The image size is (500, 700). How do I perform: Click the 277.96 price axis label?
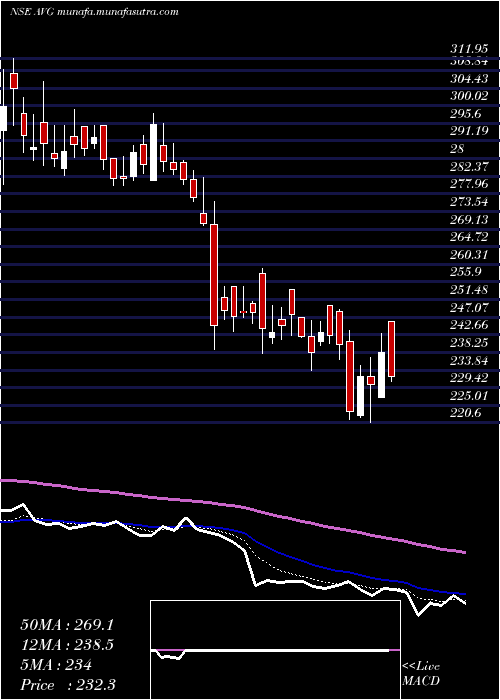[469, 184]
